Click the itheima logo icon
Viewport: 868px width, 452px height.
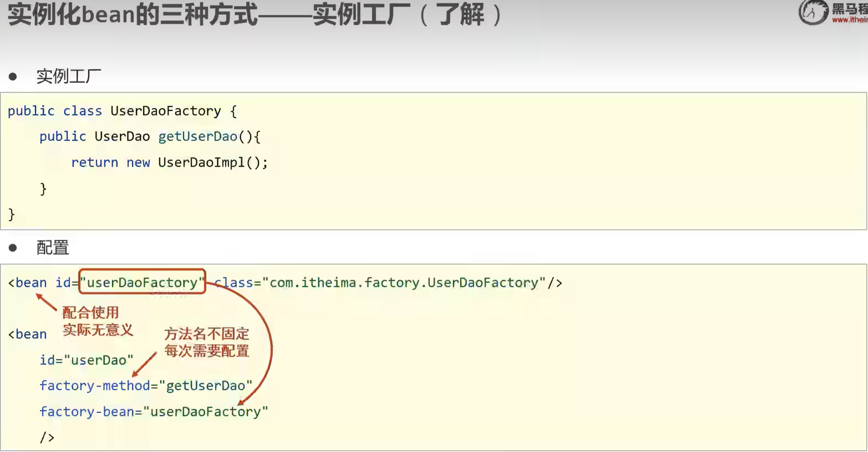813,12
